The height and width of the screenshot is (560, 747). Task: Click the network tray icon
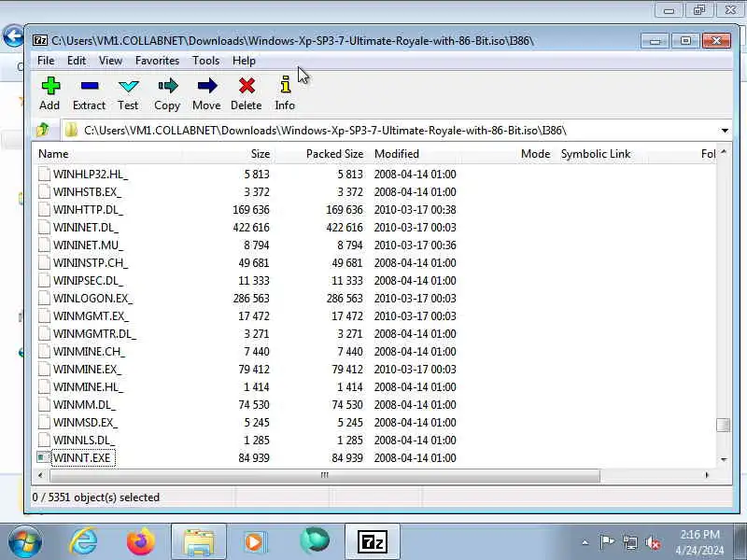630,542
